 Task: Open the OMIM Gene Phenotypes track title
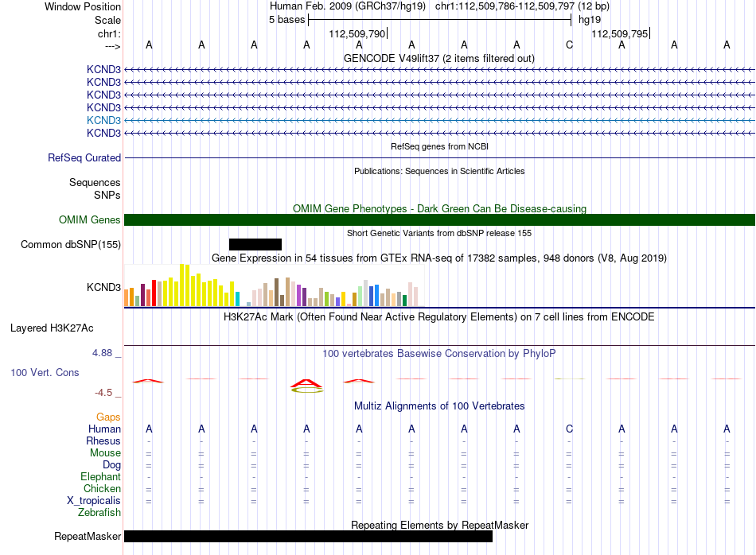click(439, 208)
